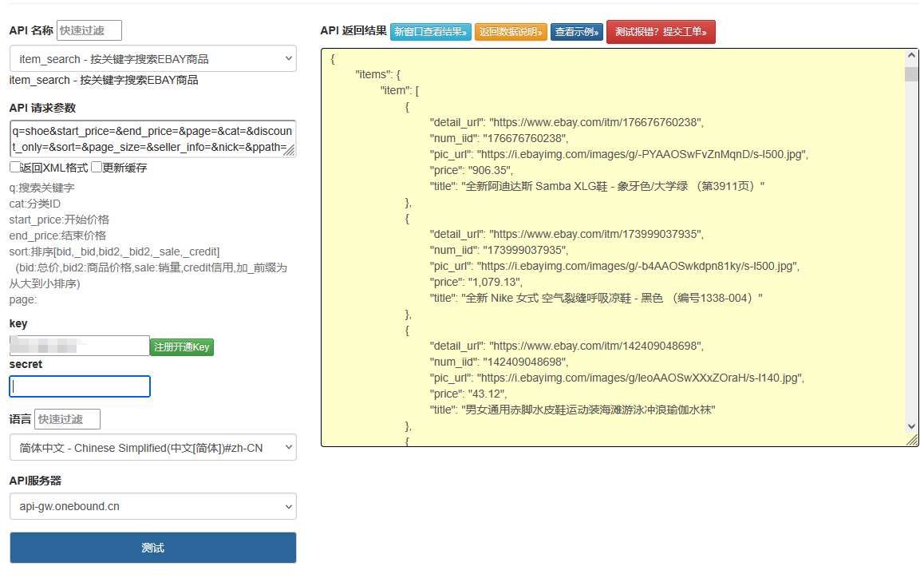Image resolution: width=924 pixels, height=578 pixels.
Task: Click the result pane scroll up arrow
Action: tap(911, 55)
